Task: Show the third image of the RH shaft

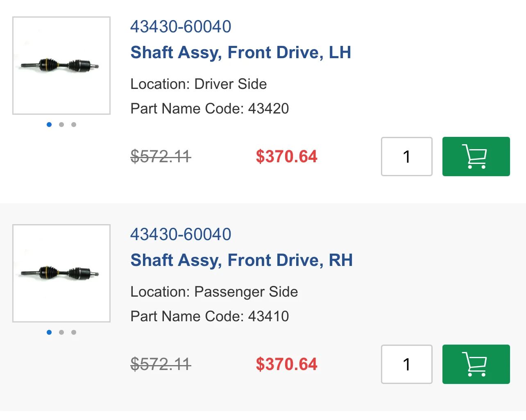Action: tap(74, 332)
